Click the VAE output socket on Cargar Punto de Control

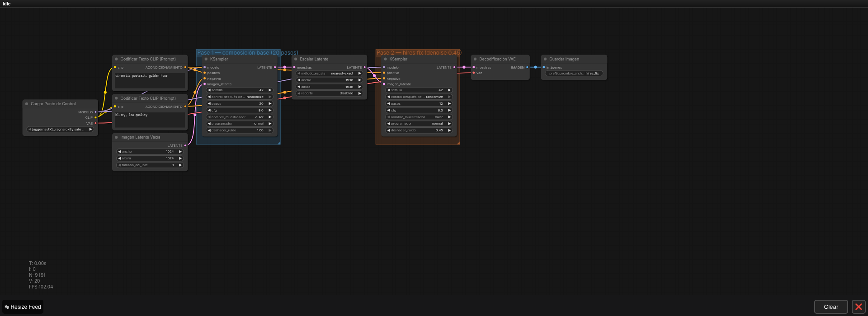pyautogui.click(x=95, y=123)
